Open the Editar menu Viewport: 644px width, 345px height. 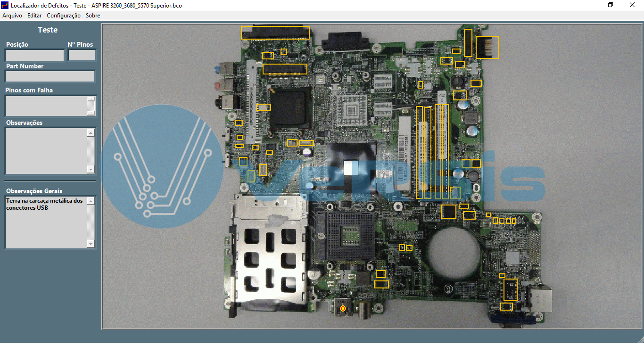point(34,16)
